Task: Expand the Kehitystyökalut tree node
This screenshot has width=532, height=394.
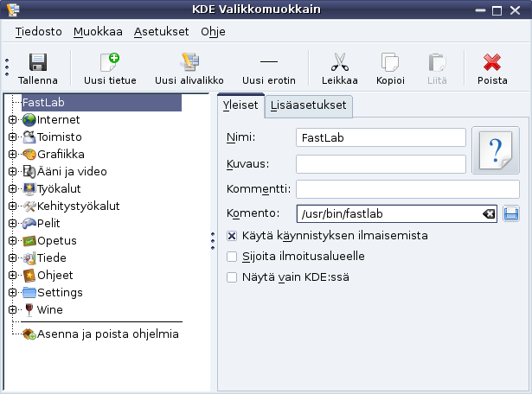Action: point(12,206)
